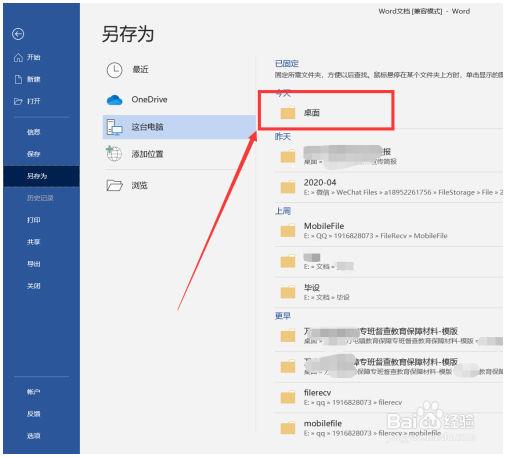Click the 更早 group heading
The height and width of the screenshot is (457, 506).
click(283, 316)
